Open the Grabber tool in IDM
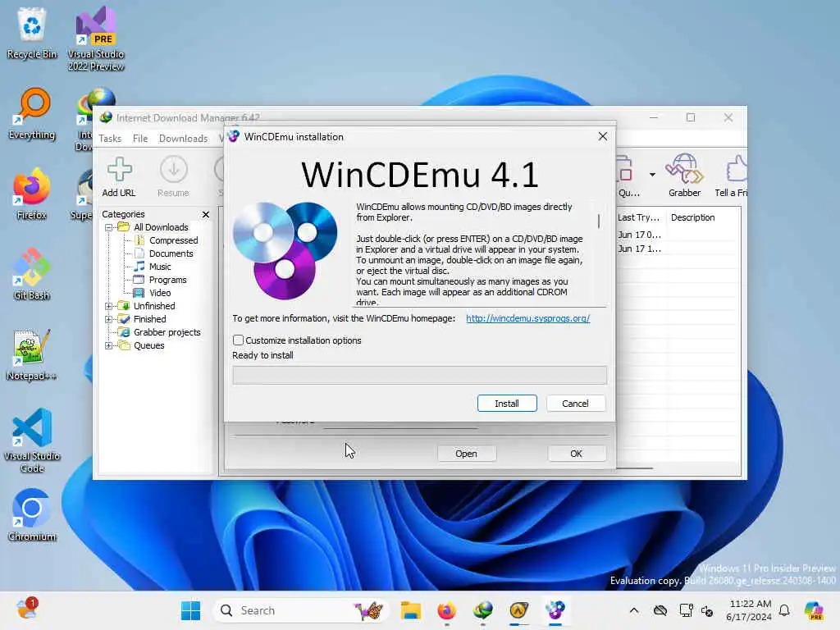The height and width of the screenshot is (630, 840). (x=684, y=177)
